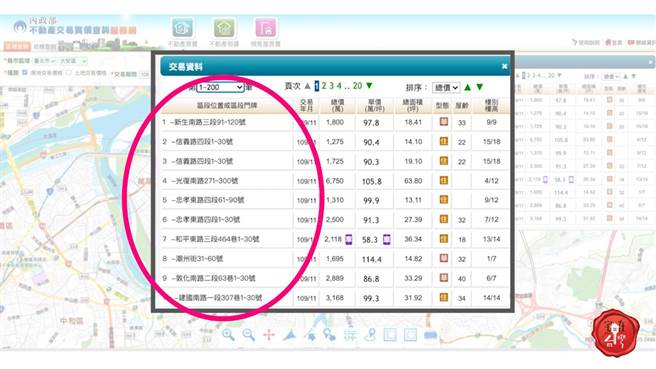Screen dimensions: 656x369
Task: Toggle the 土地交易價格 checkbox
Action: (x=69, y=72)
